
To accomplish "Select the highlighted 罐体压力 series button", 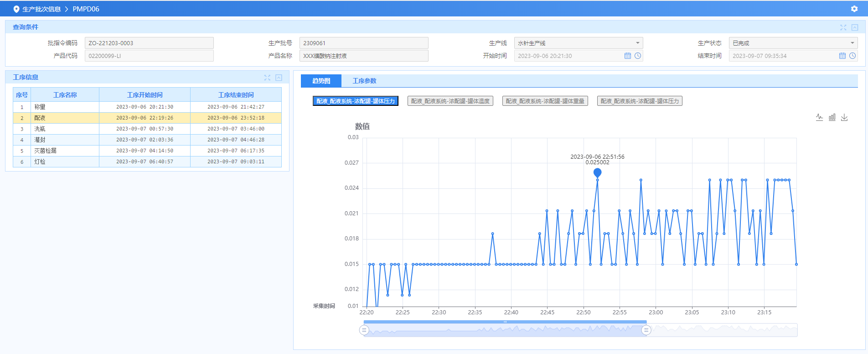I will coord(356,101).
